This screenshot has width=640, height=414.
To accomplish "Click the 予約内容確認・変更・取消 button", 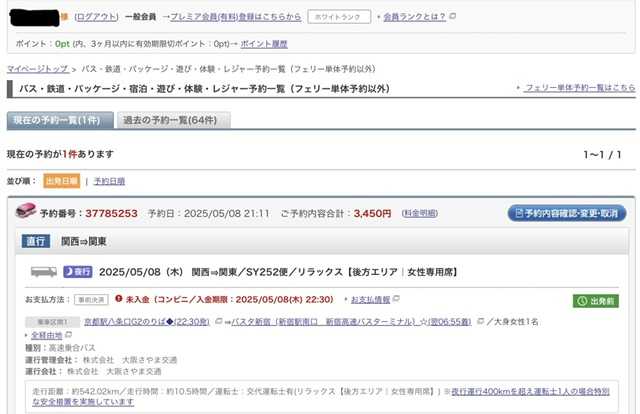I will 567,213.
